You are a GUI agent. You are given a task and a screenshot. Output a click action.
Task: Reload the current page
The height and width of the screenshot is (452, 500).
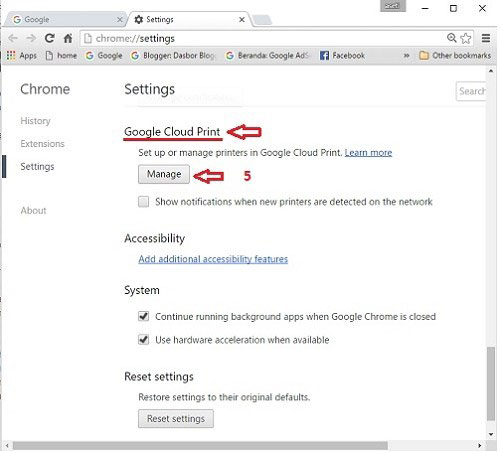(x=50, y=38)
